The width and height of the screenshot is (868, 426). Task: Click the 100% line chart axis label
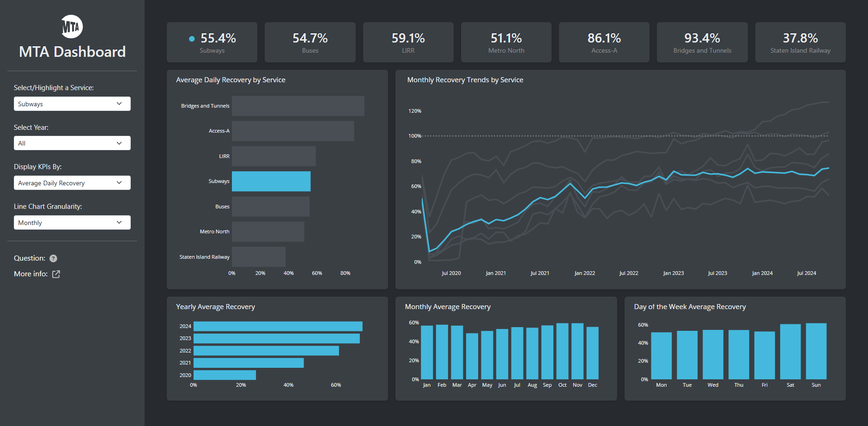pyautogui.click(x=415, y=136)
